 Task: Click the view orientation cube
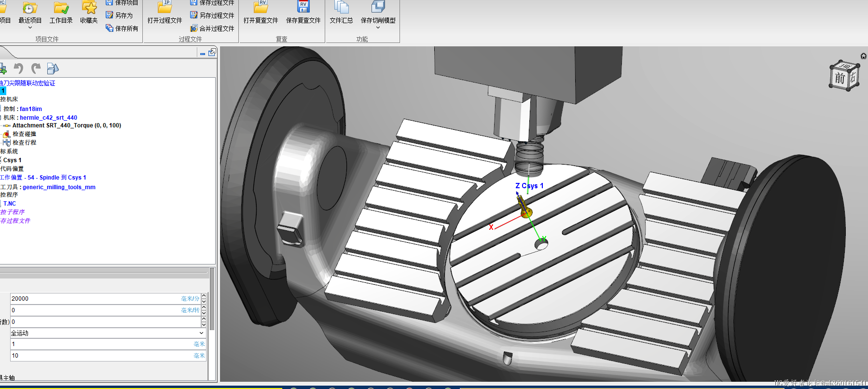click(844, 76)
